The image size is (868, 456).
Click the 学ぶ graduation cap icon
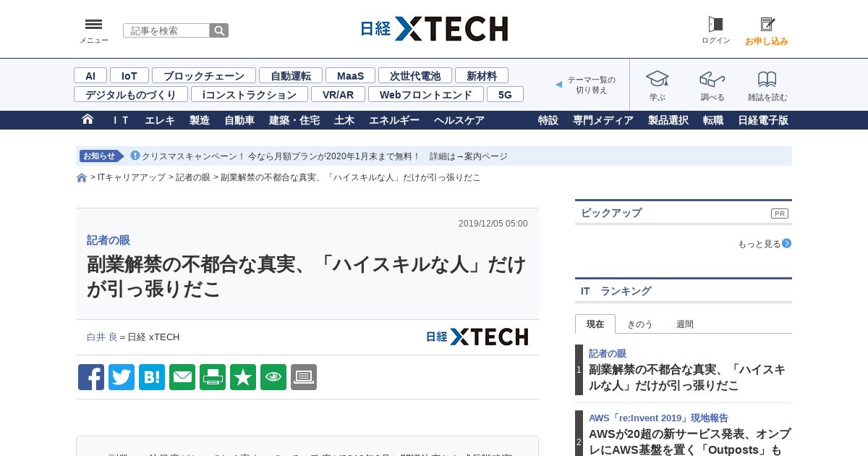coord(657,78)
